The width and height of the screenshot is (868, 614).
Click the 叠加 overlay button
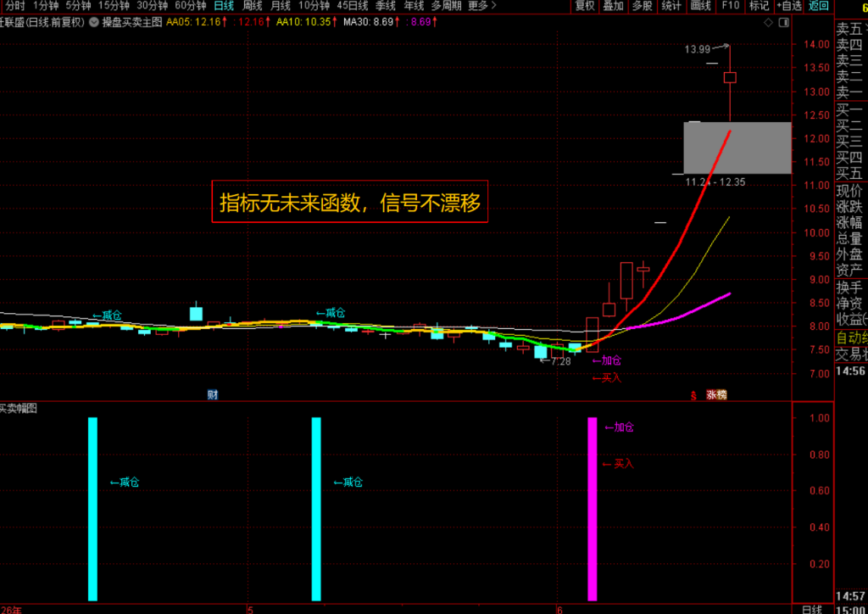(614, 6)
